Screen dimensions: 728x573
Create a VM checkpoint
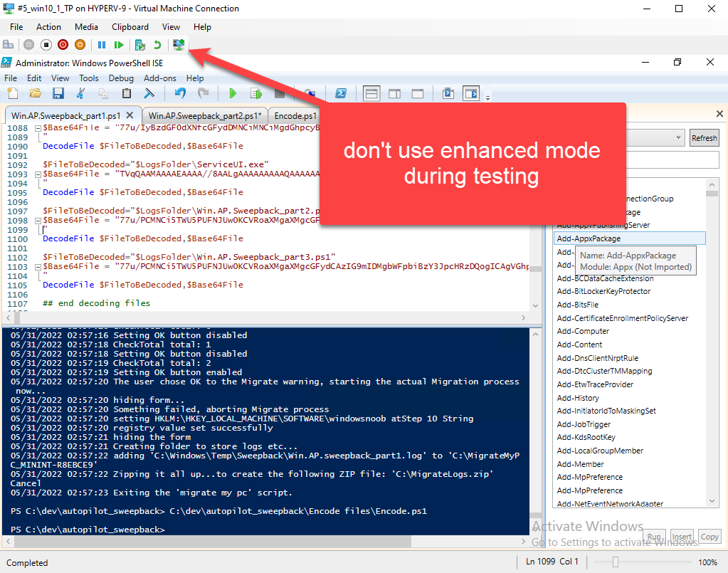click(x=139, y=45)
